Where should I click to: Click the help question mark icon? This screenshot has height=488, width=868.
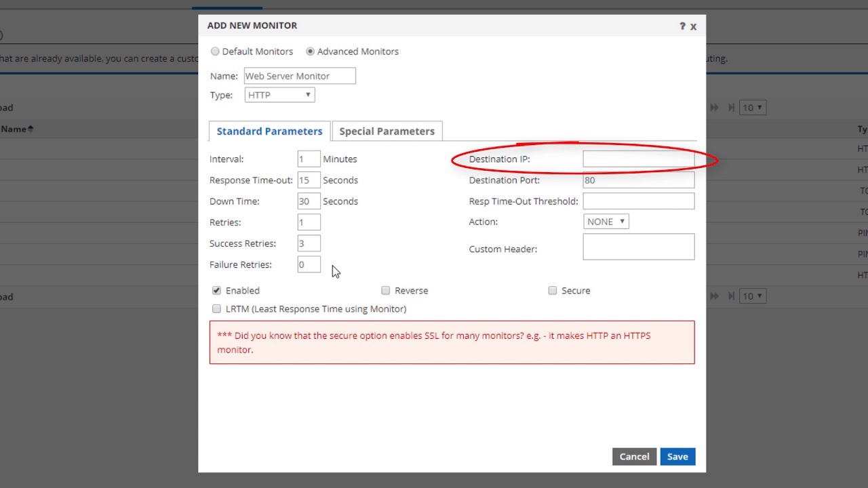[682, 26]
